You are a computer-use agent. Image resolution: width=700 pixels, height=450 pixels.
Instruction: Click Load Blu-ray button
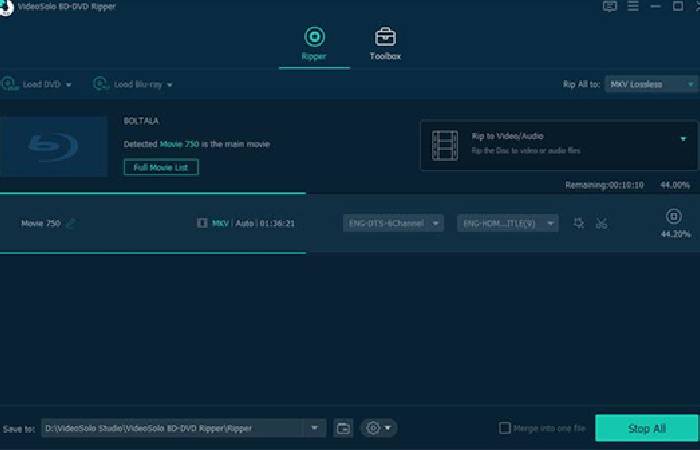(128, 84)
